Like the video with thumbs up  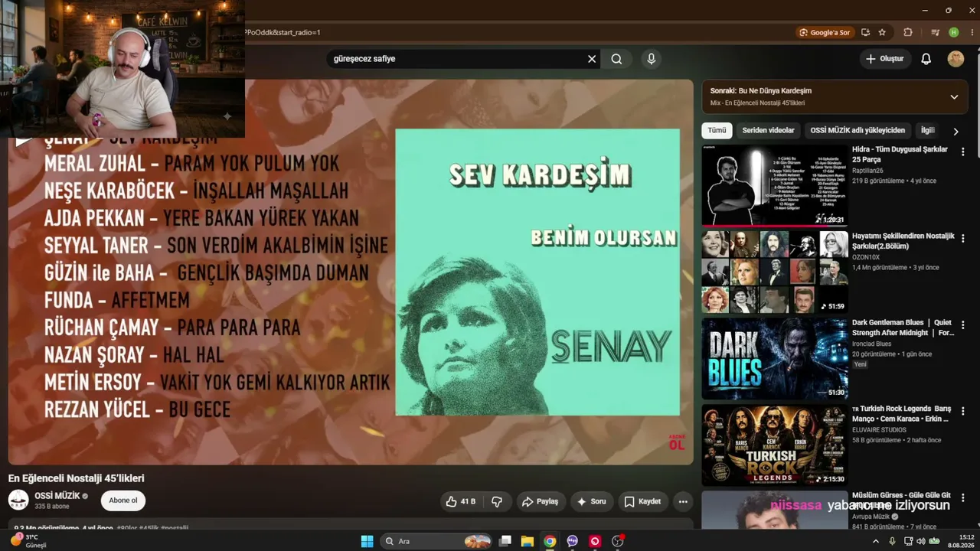460,501
